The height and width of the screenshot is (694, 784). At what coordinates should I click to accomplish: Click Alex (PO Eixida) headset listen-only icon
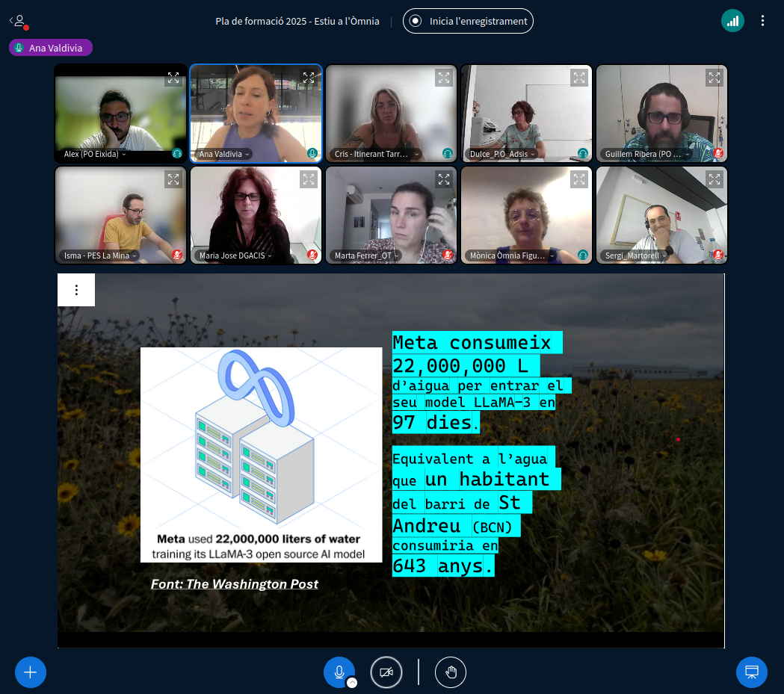(177, 153)
